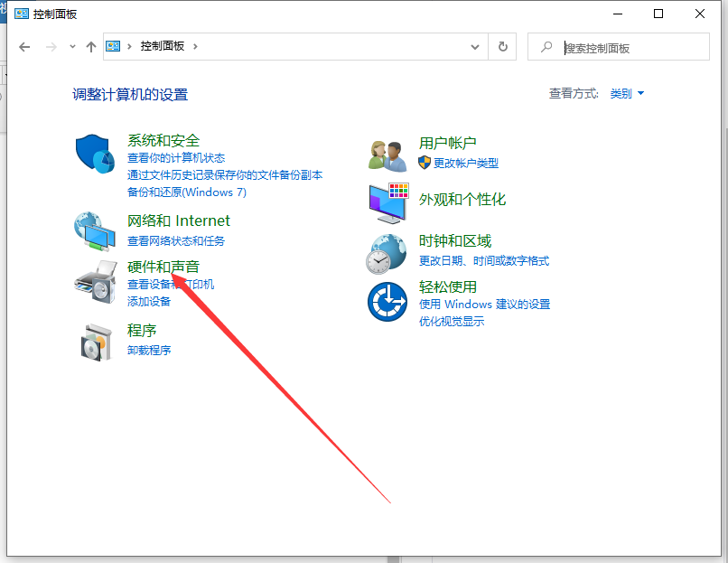Screen dimensions: 728x563
Task: Click the Network and Internet globe icon
Action: coord(95,231)
